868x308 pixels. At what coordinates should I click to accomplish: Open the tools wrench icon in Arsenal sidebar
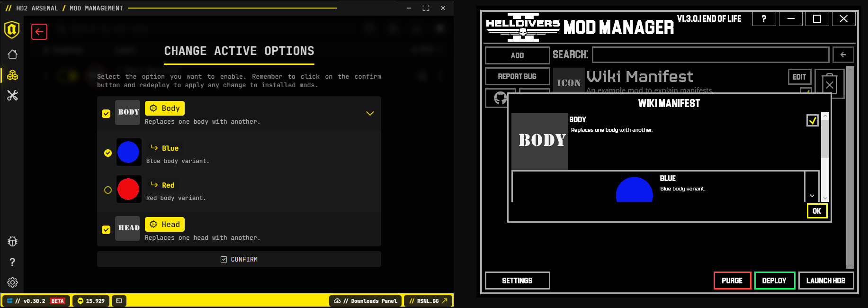pos(13,95)
